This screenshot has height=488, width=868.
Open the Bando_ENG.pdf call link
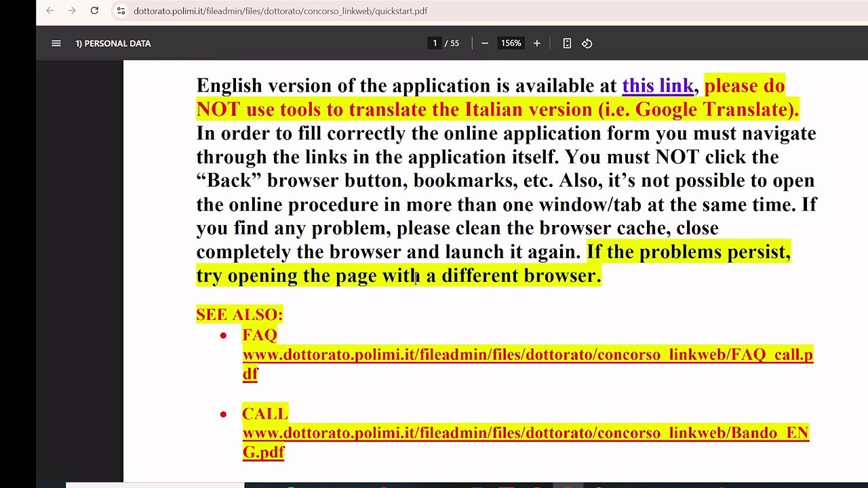click(526, 442)
